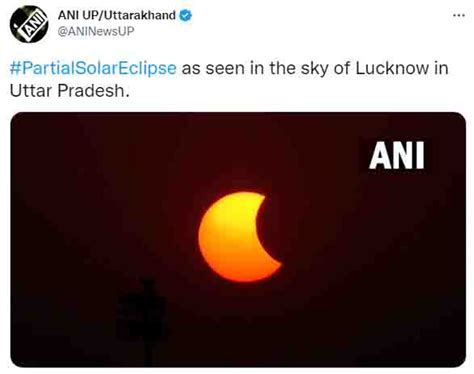Screen dimensions: 474x374
Task: Click the tree silhouette in the photo
Action: pos(143,320)
